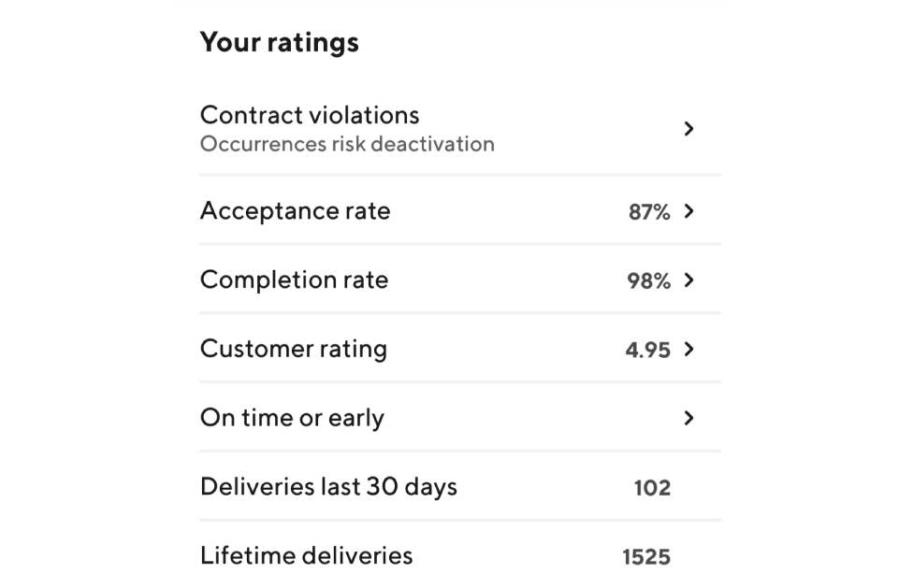Click the divider line below Customer rating
Viewport: 898px width, 588px height.
[460, 382]
